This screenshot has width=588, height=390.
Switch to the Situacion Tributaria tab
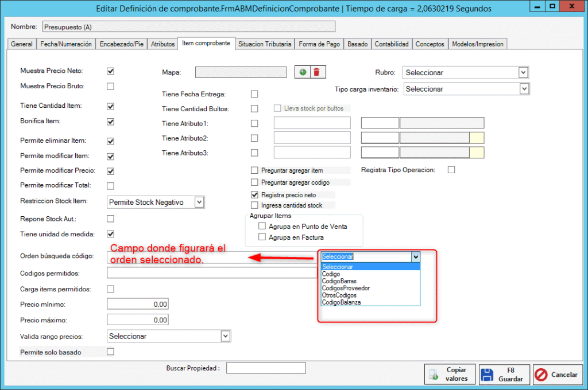(x=265, y=44)
